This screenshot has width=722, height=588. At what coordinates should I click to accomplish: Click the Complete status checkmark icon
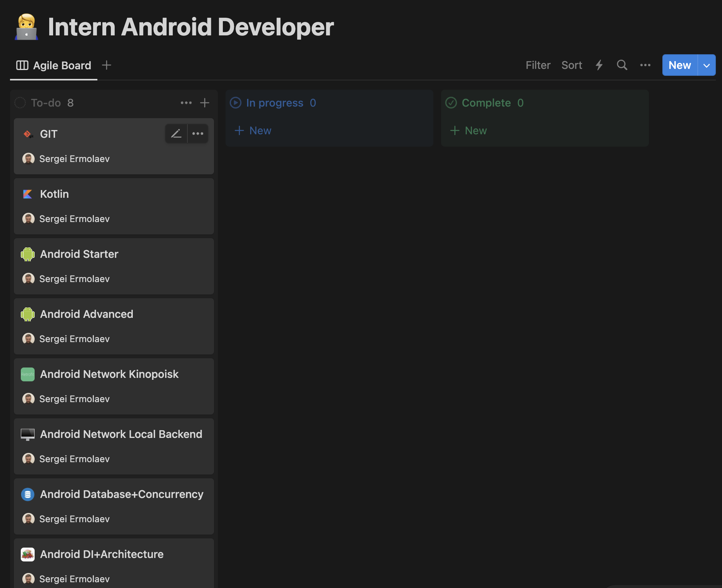(x=451, y=103)
